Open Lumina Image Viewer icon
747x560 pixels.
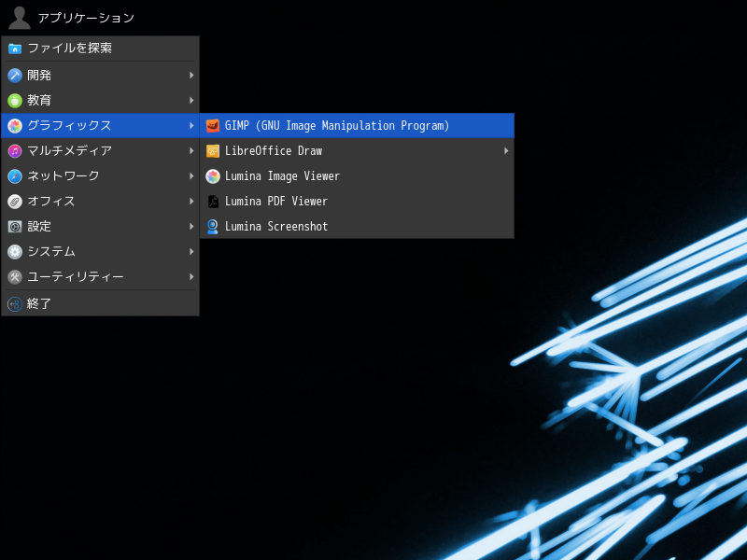pos(213,175)
